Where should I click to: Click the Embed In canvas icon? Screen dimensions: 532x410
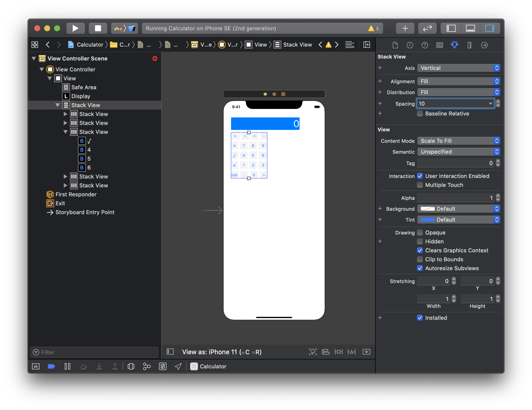pyautogui.click(x=366, y=352)
